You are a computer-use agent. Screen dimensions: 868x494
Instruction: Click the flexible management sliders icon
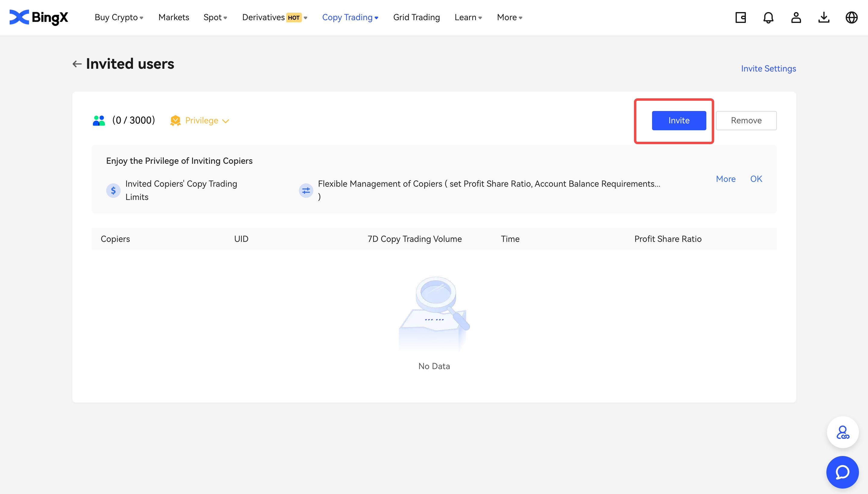click(x=306, y=190)
